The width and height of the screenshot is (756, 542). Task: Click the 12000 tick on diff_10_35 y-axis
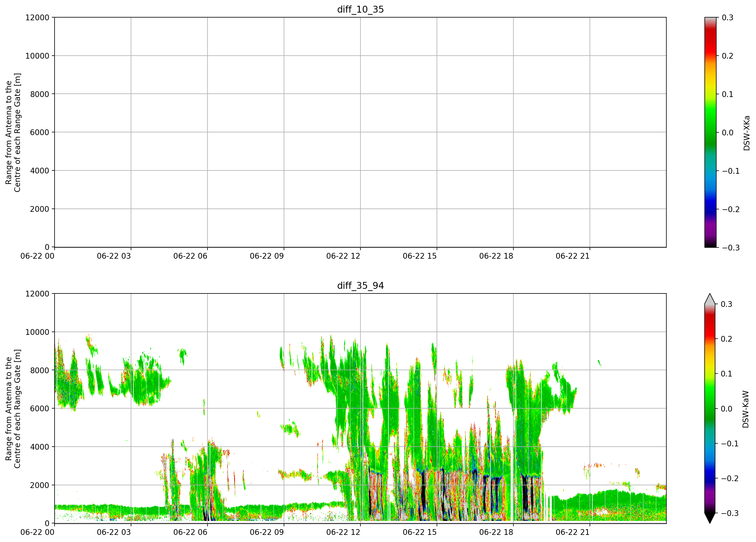click(37, 17)
